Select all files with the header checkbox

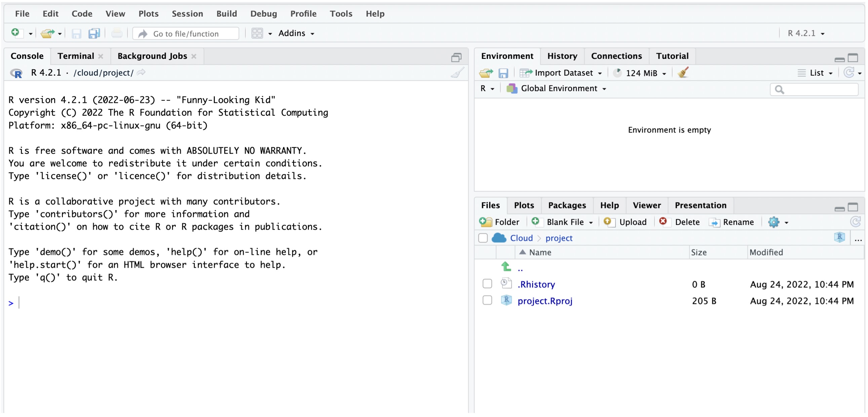click(482, 238)
